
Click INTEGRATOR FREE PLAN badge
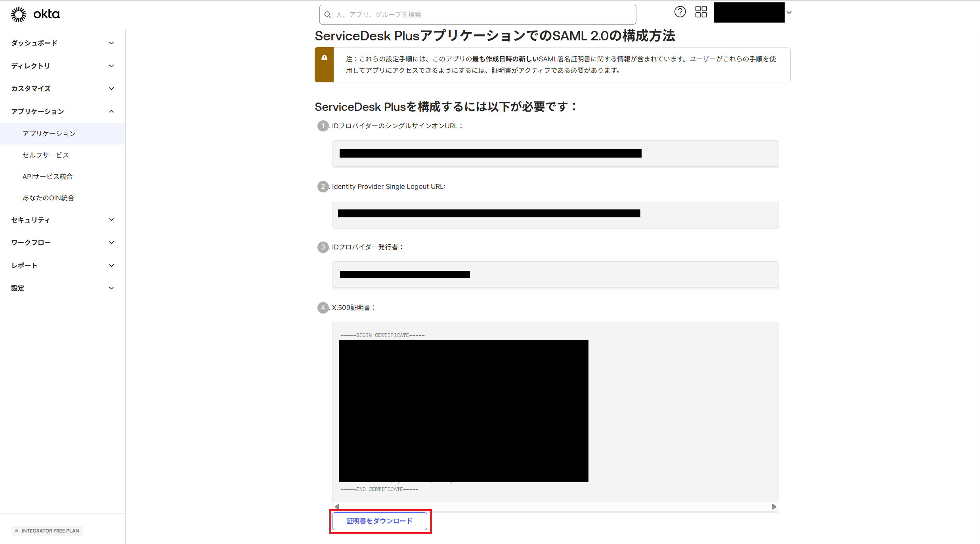[x=47, y=531]
